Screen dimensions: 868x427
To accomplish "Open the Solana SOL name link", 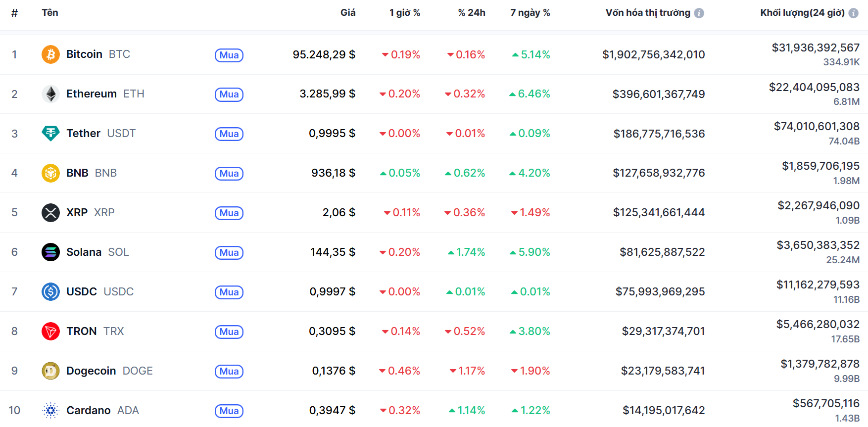I will [x=97, y=252].
